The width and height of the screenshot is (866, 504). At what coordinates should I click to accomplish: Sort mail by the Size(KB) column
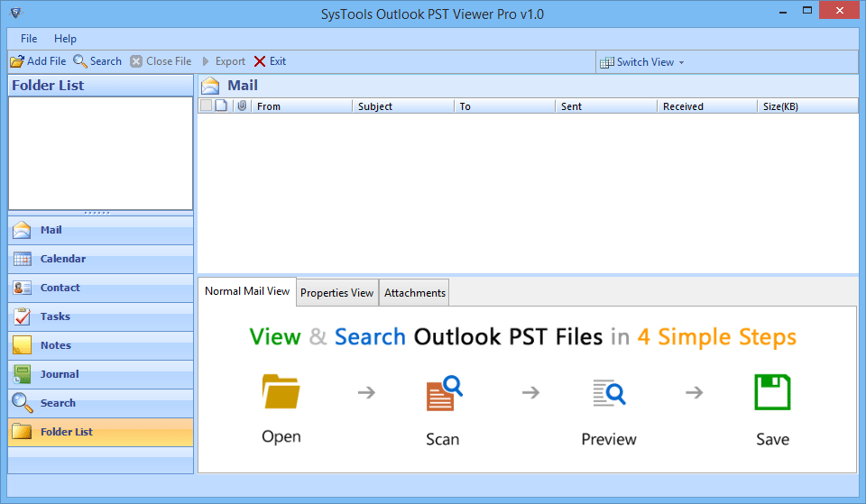click(x=807, y=106)
